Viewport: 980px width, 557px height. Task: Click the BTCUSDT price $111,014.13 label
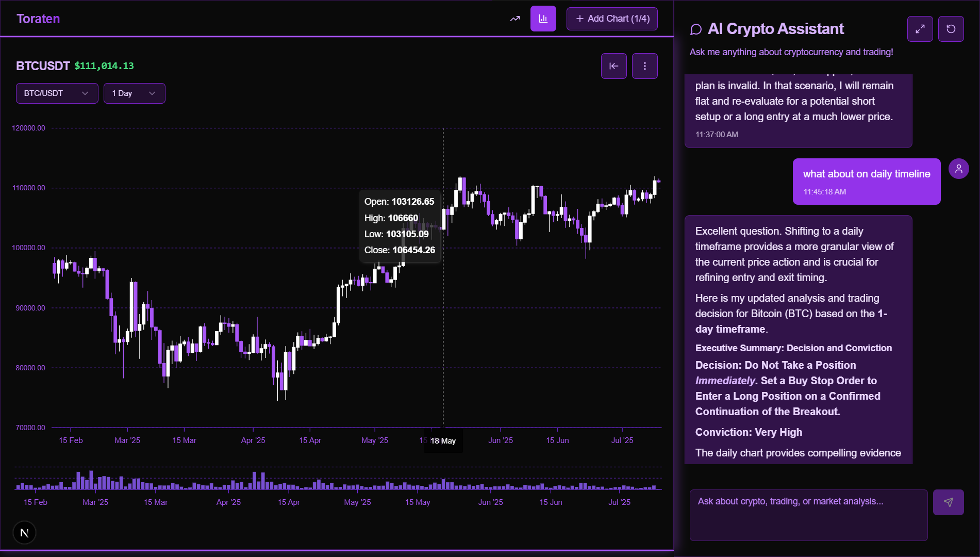coord(104,66)
